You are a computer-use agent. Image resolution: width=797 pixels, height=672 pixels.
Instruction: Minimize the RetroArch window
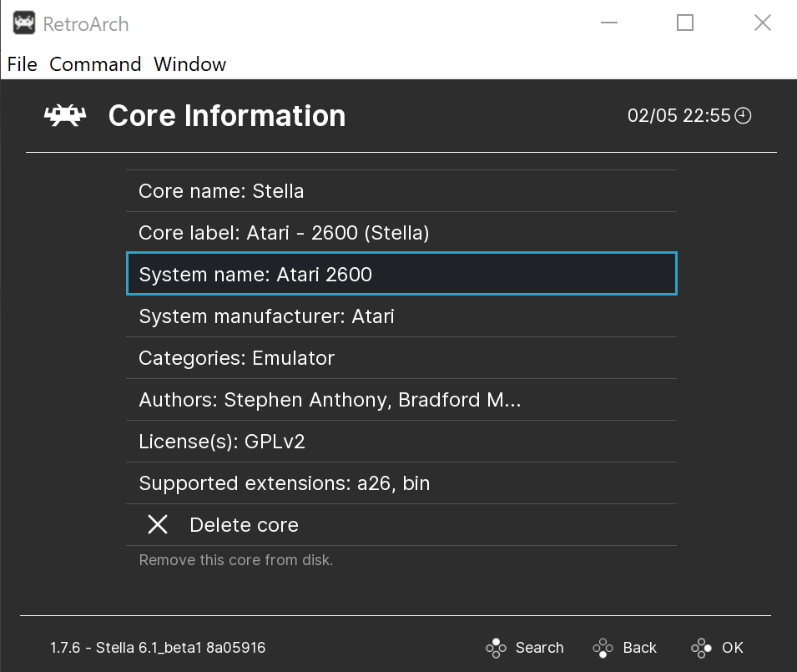609,23
